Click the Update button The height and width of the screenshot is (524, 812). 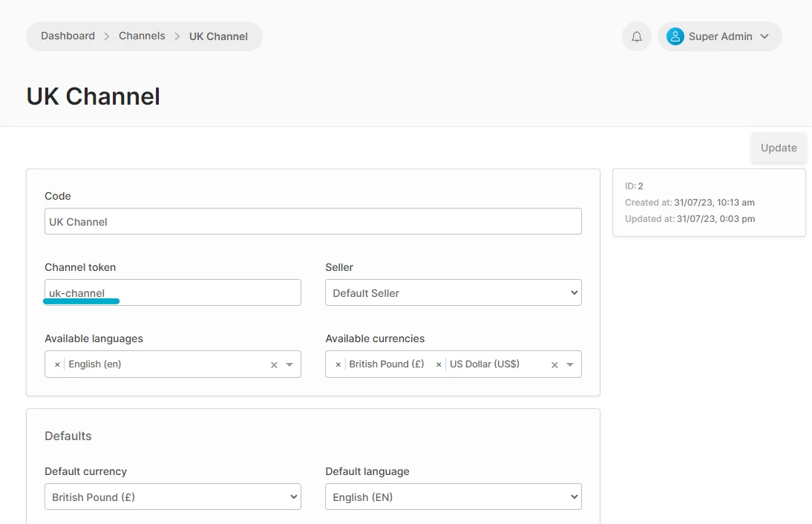pos(778,148)
